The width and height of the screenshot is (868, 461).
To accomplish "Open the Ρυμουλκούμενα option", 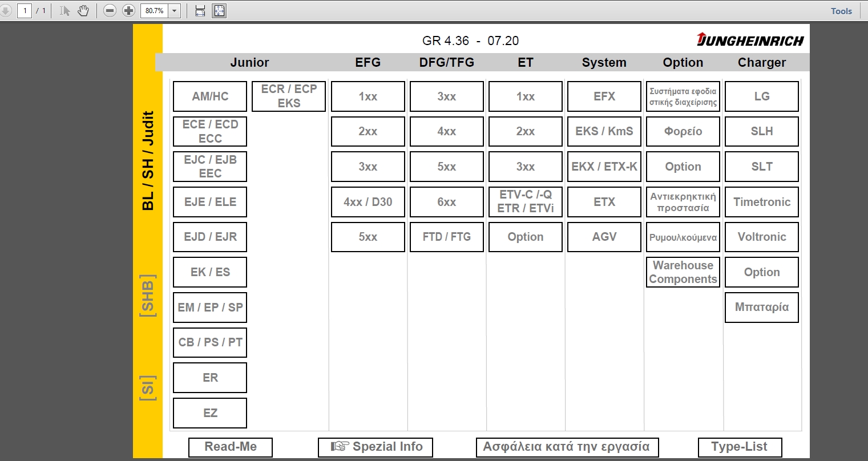I will click(x=683, y=237).
